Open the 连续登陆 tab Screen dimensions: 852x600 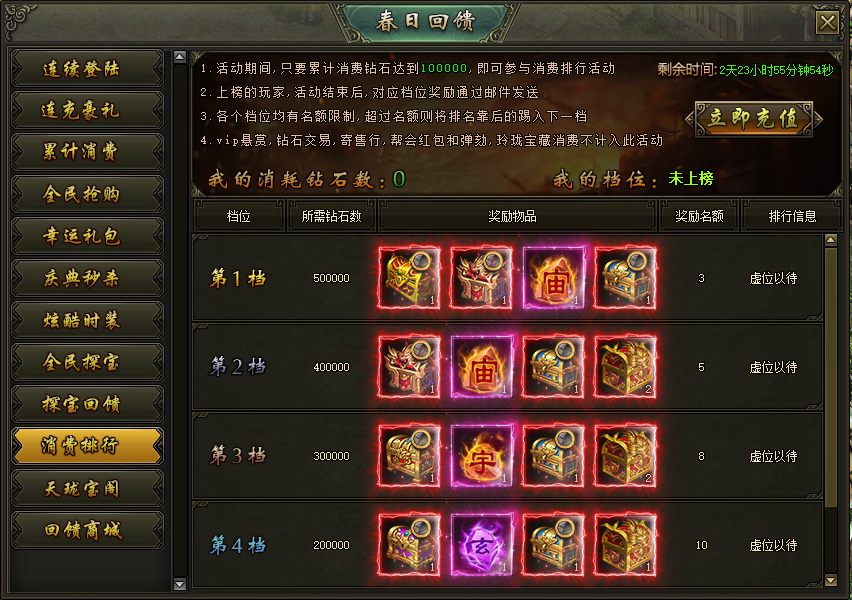[x=87, y=68]
